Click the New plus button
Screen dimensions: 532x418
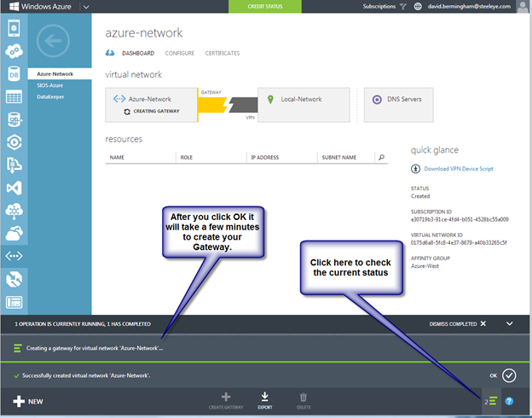31,401
